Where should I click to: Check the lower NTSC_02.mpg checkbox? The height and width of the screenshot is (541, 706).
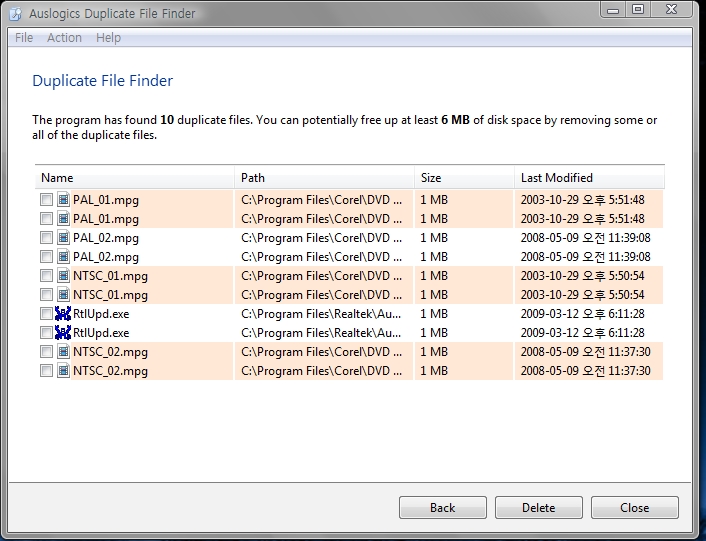click(x=46, y=370)
